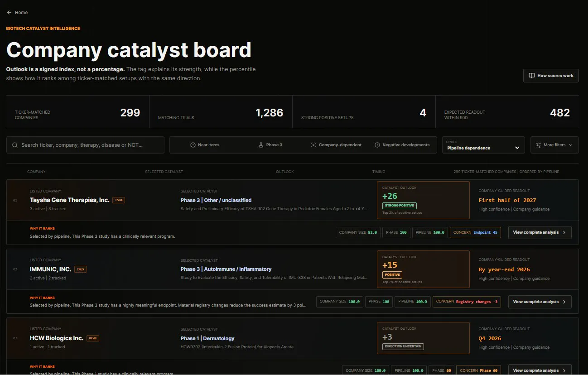Click the Company-dependent target icon
The height and width of the screenshot is (375, 588).
313,145
